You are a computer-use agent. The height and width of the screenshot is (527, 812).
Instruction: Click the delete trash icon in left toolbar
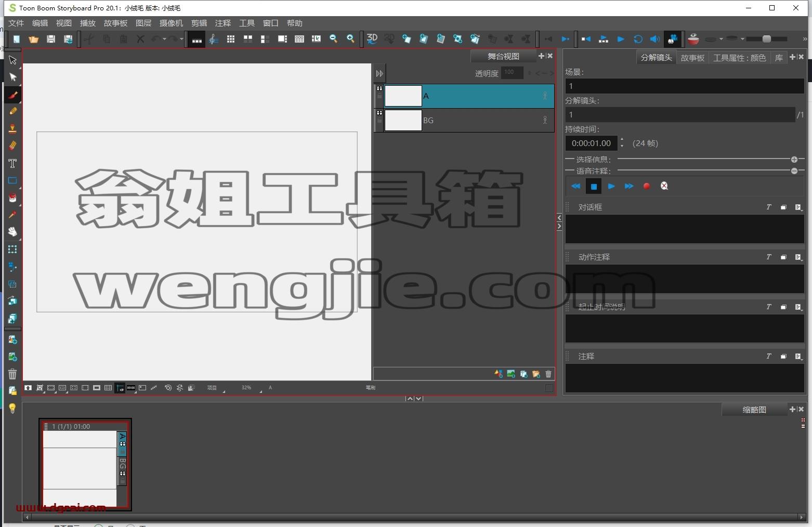[13, 374]
